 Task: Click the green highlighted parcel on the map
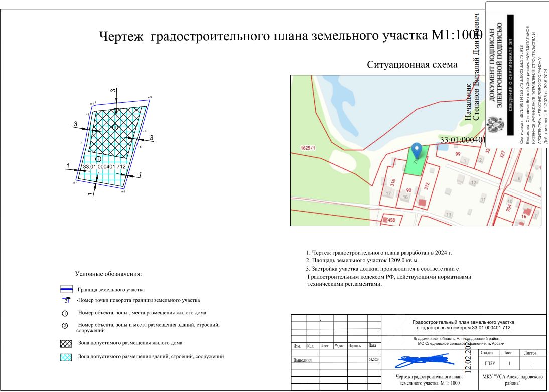tap(417, 161)
